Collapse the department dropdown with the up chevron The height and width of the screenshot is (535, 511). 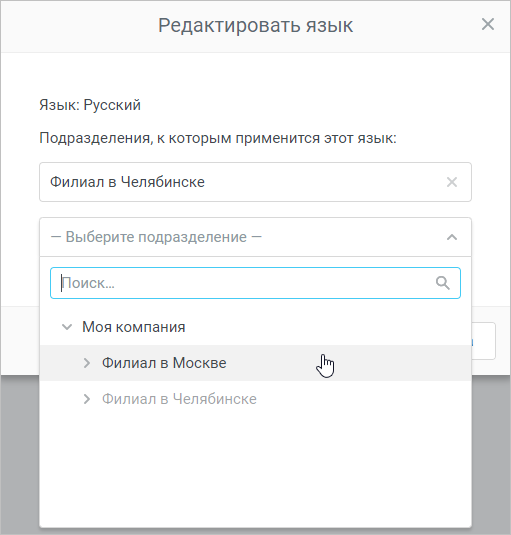click(x=452, y=237)
